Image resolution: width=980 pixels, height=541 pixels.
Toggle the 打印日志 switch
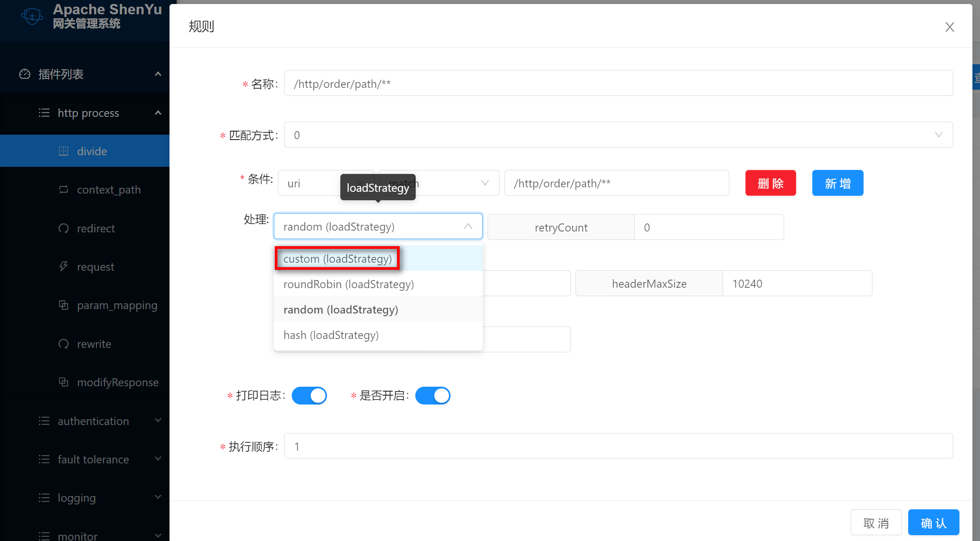309,396
